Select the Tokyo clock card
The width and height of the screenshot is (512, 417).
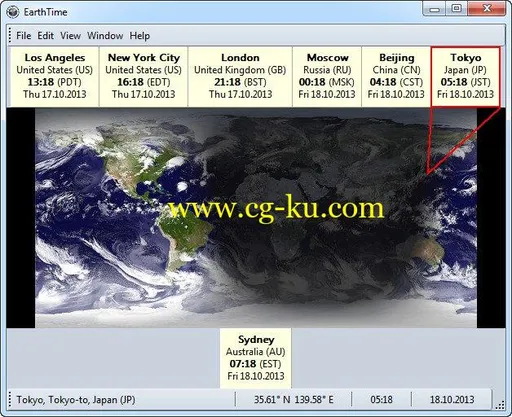pyautogui.click(x=465, y=77)
